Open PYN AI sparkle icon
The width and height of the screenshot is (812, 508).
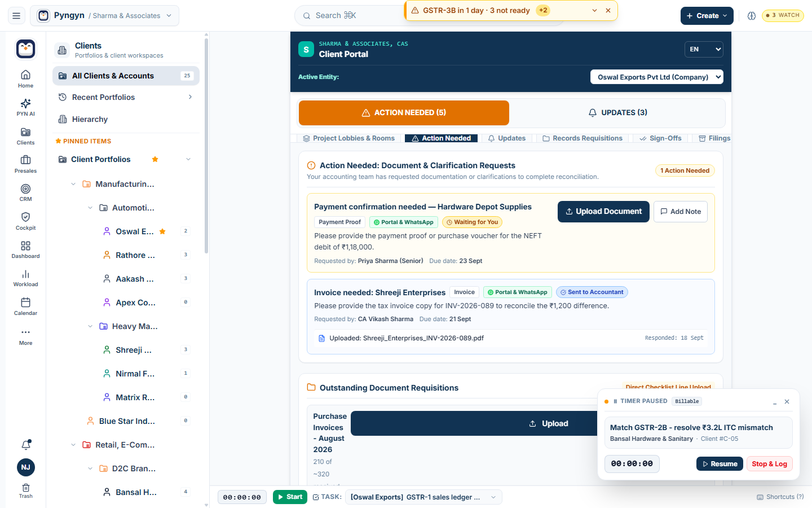click(25, 107)
